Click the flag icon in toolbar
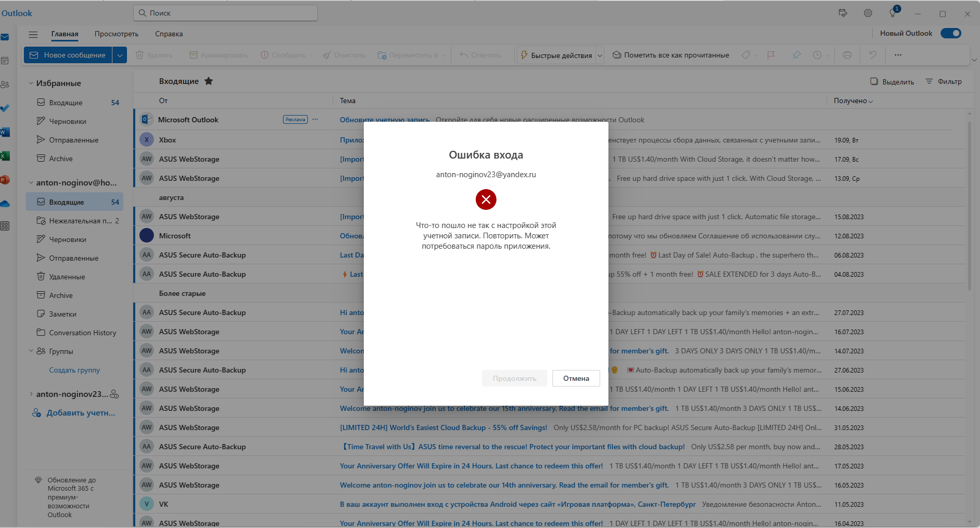The width and height of the screenshot is (980, 528). (771, 55)
